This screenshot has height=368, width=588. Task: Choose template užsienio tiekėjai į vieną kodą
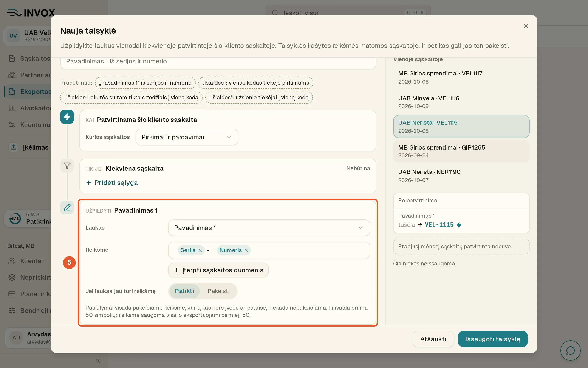point(259,98)
